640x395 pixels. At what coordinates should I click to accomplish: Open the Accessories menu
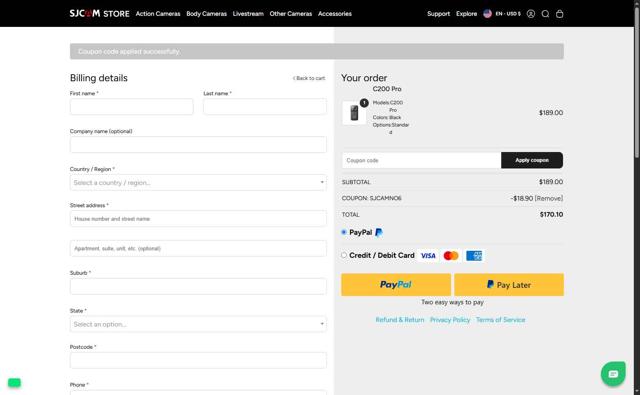(x=335, y=13)
